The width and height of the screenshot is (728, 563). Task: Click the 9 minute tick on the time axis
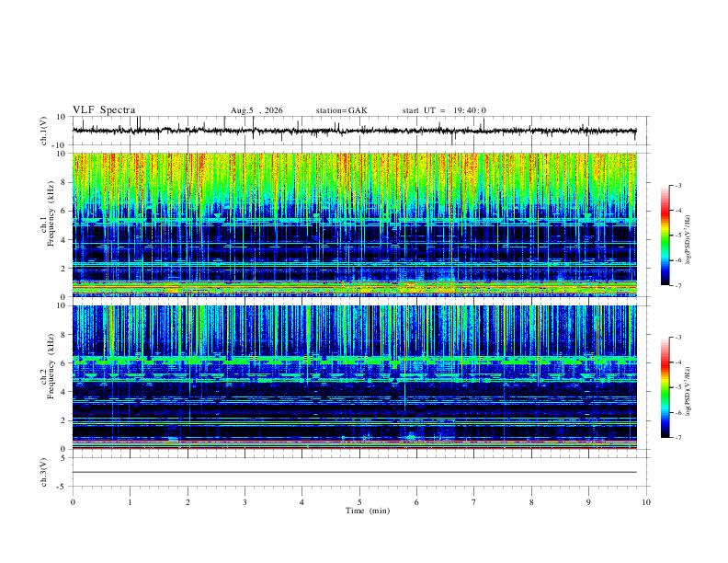coord(588,502)
